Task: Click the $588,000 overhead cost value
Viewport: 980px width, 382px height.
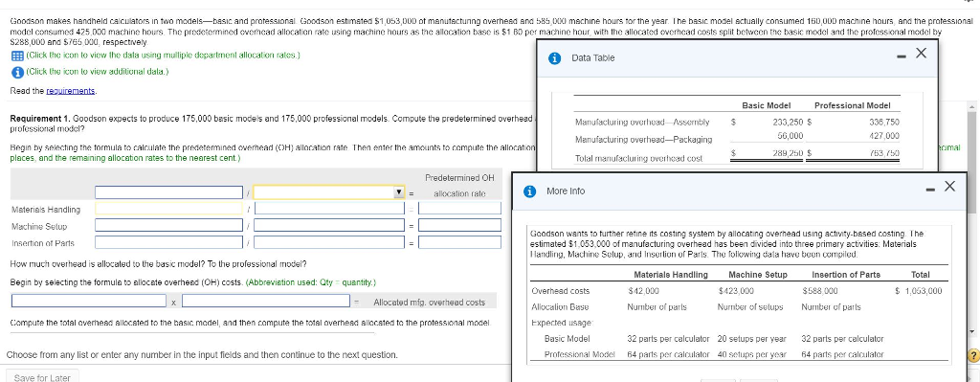Action: pyautogui.click(x=819, y=291)
